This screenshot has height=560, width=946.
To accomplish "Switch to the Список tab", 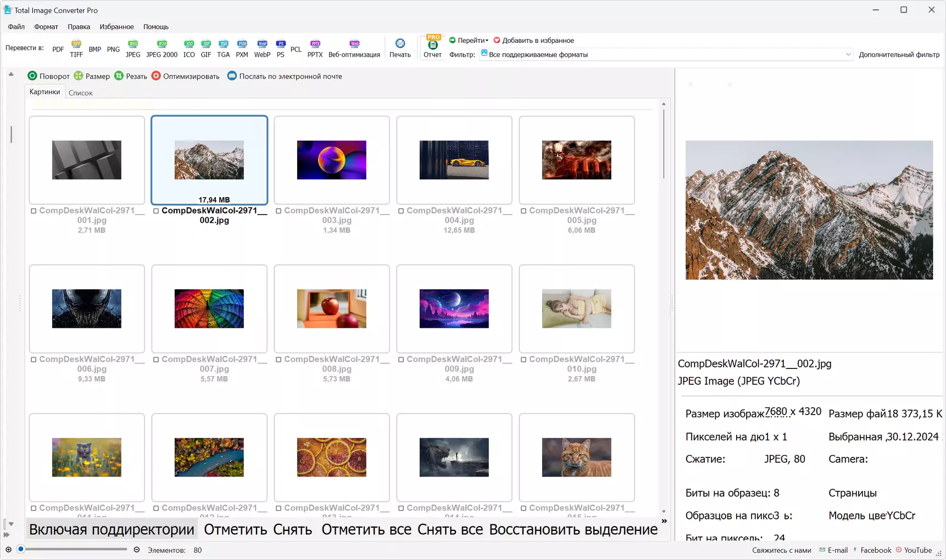I will [80, 93].
